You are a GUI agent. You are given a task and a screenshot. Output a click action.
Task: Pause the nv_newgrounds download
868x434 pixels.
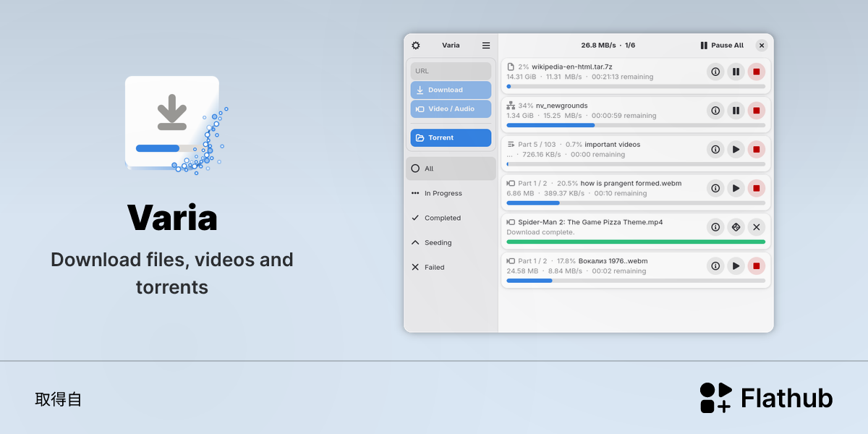(x=736, y=111)
